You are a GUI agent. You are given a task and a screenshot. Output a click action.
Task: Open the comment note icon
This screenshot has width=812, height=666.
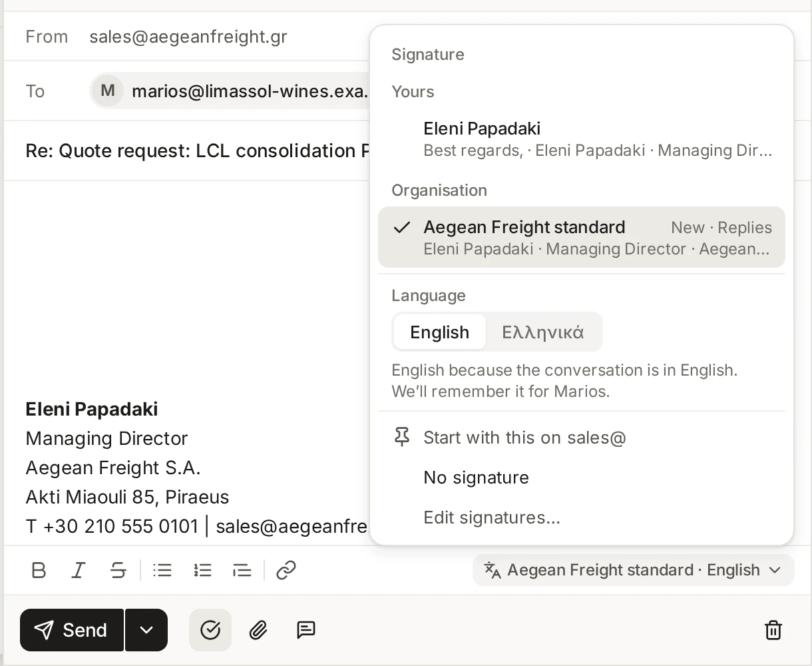(x=306, y=630)
